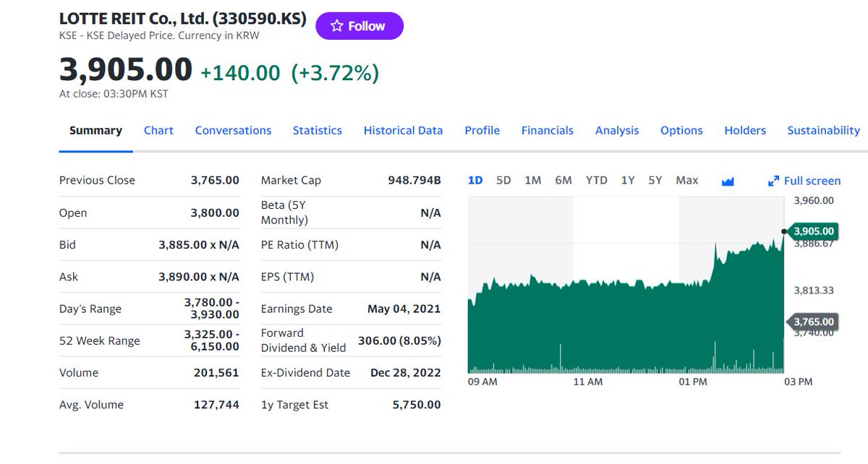
Task: Click the Ask value 3,890.00 x N/A
Action: coord(199,277)
